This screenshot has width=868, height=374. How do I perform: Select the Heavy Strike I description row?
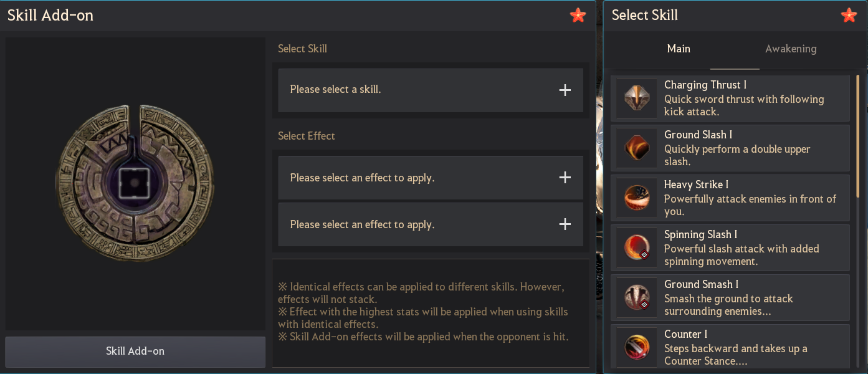(x=750, y=205)
